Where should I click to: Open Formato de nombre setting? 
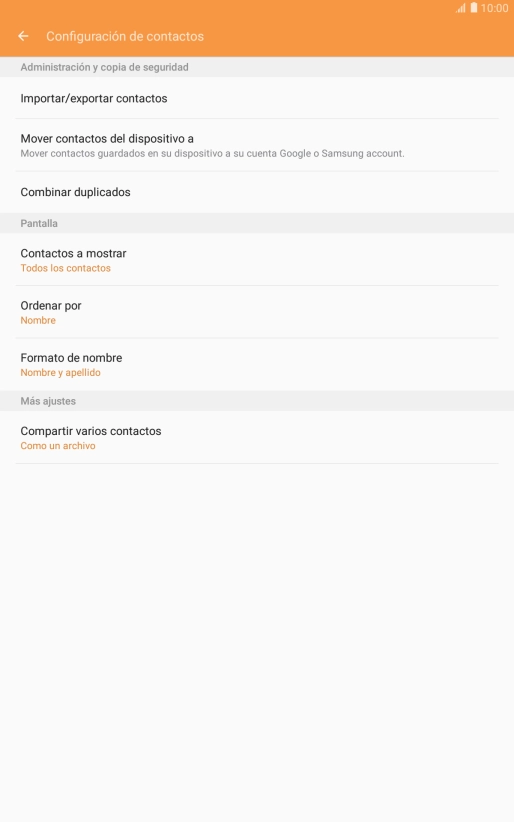[257, 364]
